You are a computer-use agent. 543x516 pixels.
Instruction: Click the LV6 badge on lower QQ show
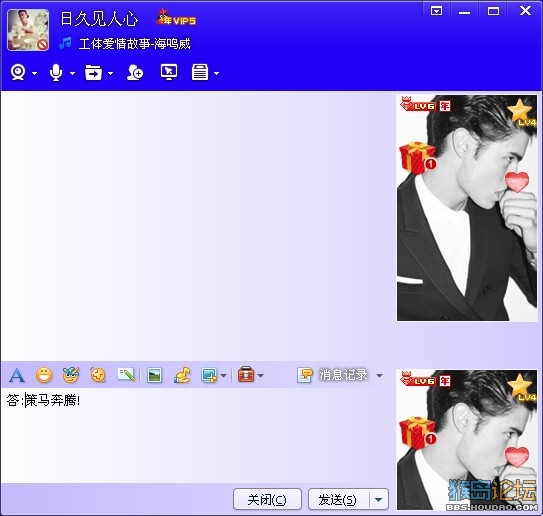pos(417,380)
